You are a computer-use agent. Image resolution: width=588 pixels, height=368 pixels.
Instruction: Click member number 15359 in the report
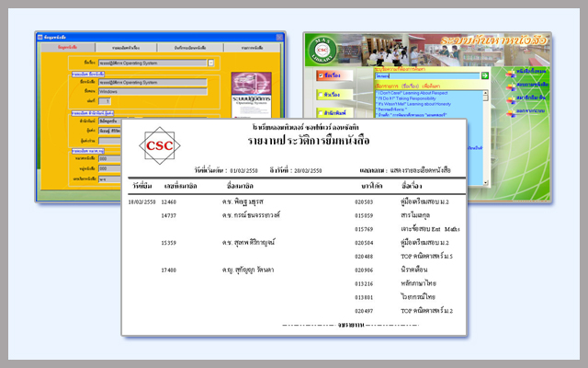[x=169, y=243]
